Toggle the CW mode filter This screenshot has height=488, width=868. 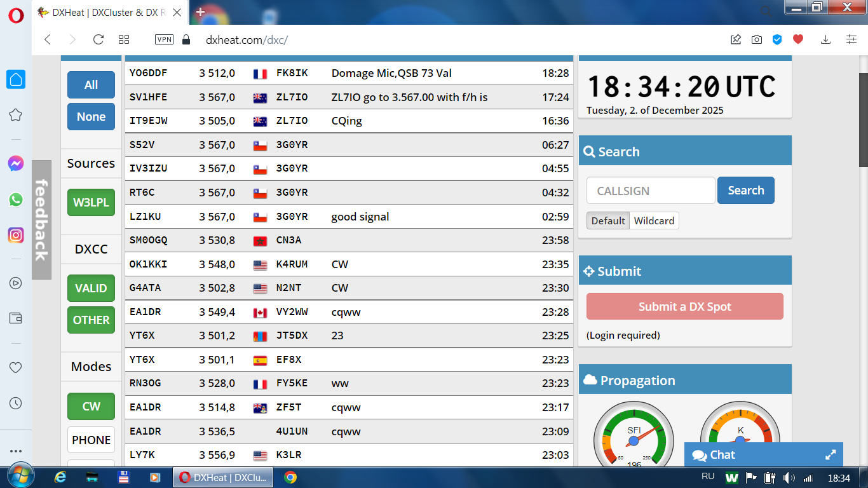tap(91, 407)
